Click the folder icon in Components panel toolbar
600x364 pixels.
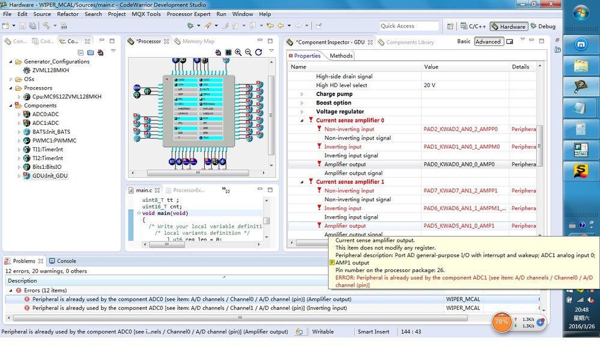click(90, 52)
